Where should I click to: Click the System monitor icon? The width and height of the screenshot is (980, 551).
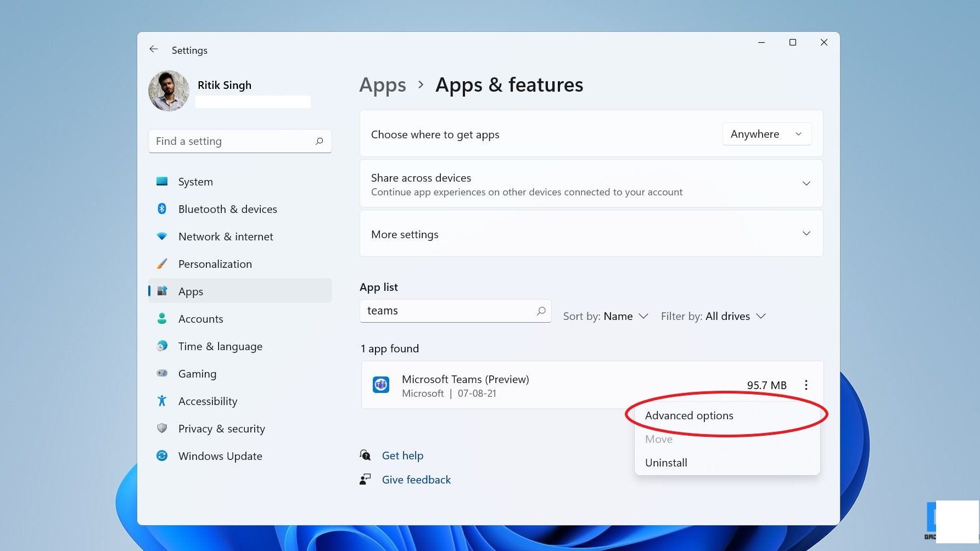pos(162,181)
